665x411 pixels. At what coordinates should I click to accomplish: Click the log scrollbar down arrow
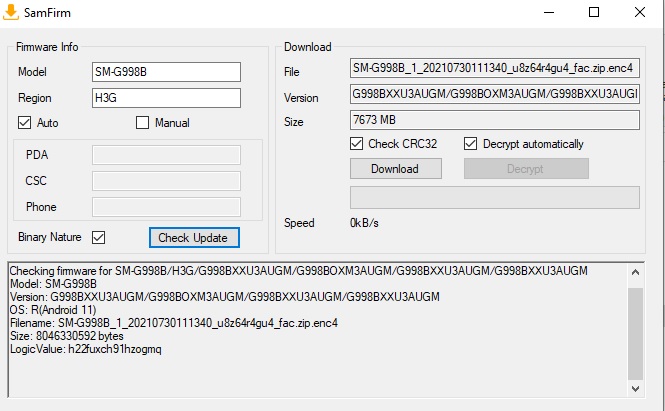click(x=635, y=389)
